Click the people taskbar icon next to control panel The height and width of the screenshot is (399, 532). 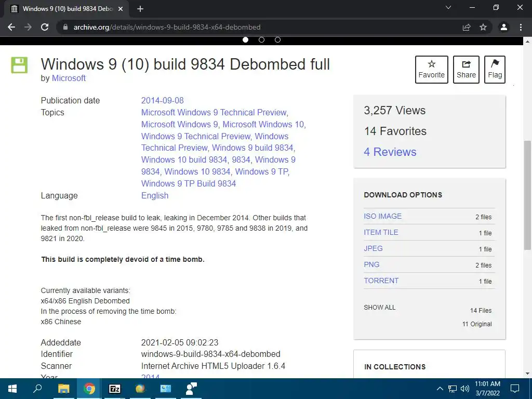[x=191, y=389]
